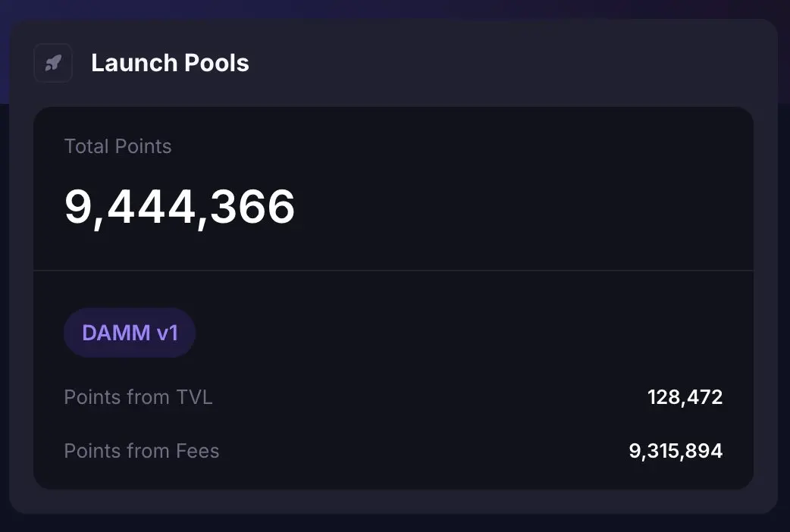Click the leading '9' of total points
790x532 pixels.
(x=77, y=207)
